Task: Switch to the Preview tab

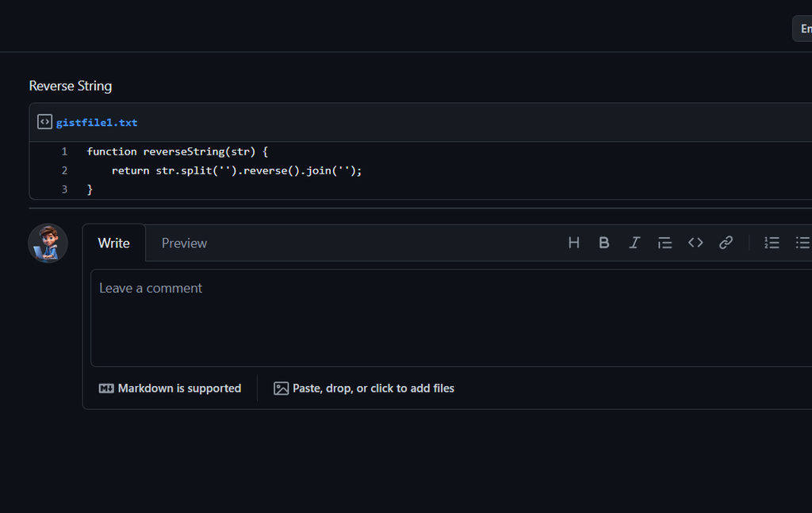Action: [x=184, y=243]
